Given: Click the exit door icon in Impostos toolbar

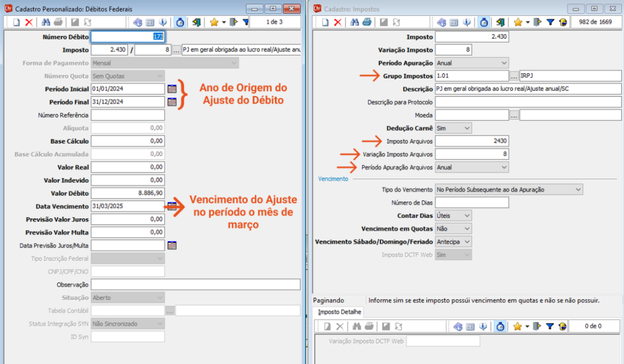Looking at the screenshot, I should (501, 22).
